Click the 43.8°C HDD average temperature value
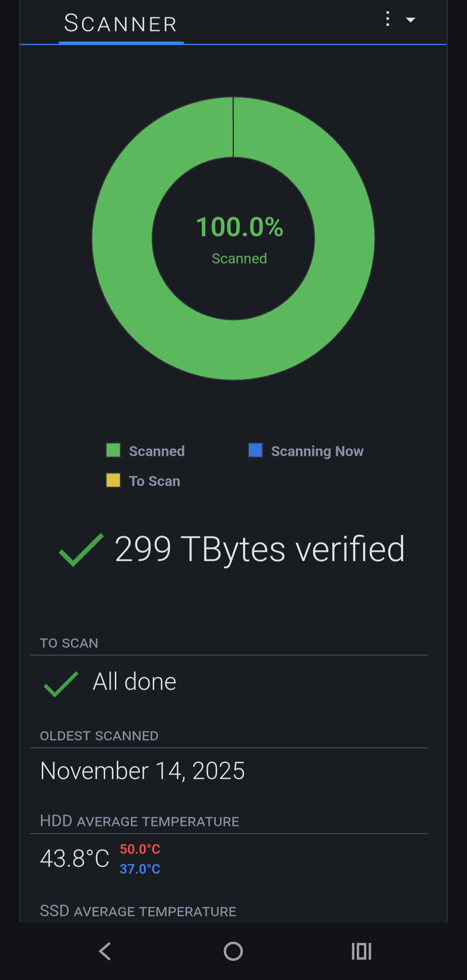 (x=75, y=858)
